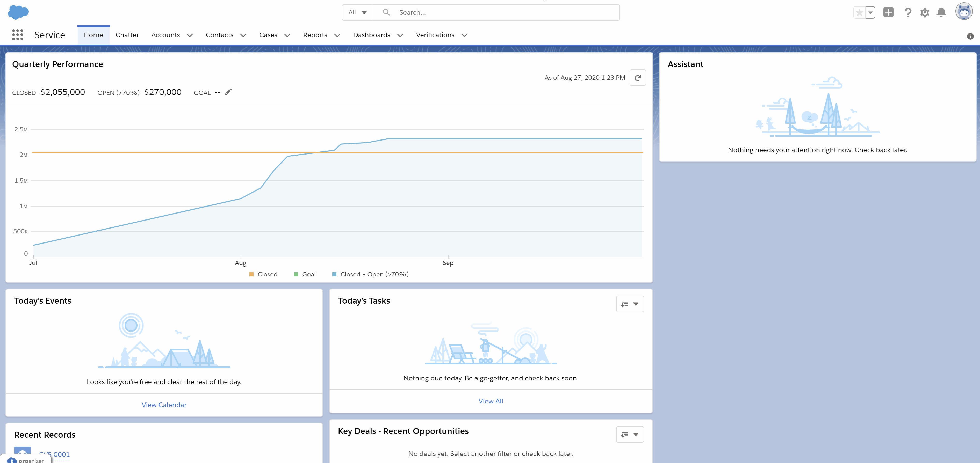Open the App Launcher grid icon
Image resolution: width=980 pixels, height=463 pixels.
[18, 35]
